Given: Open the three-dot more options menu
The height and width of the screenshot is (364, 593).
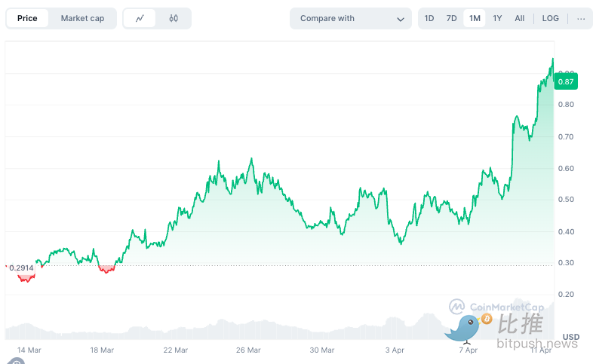Looking at the screenshot, I should (580, 18).
